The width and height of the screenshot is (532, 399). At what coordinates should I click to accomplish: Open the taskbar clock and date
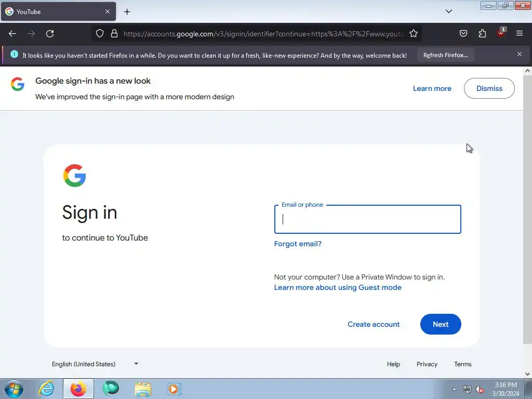pyautogui.click(x=506, y=389)
